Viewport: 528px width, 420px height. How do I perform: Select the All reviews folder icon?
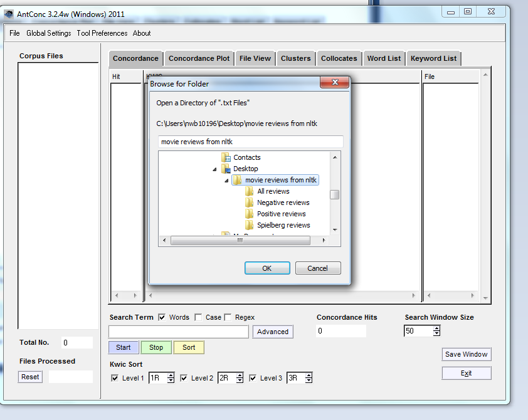250,192
